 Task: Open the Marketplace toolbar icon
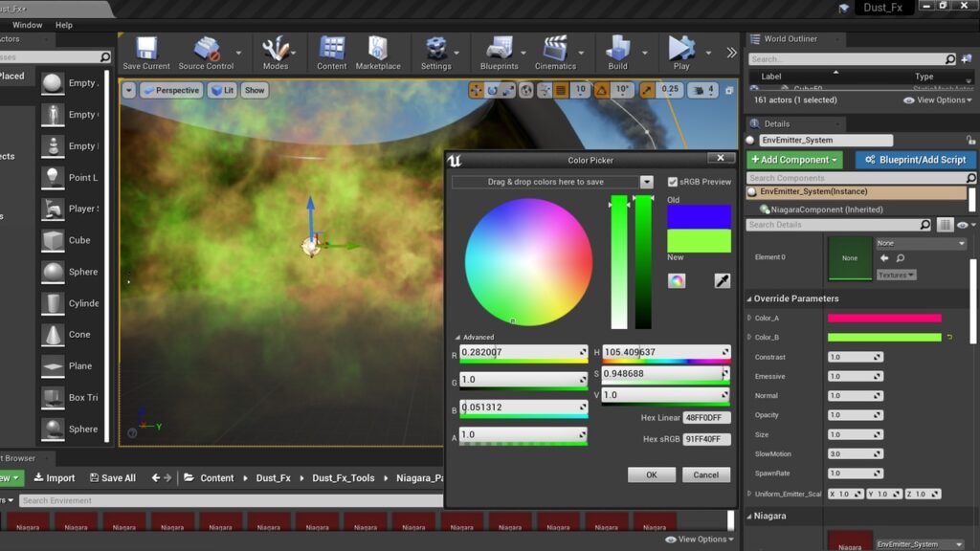pyautogui.click(x=378, y=53)
